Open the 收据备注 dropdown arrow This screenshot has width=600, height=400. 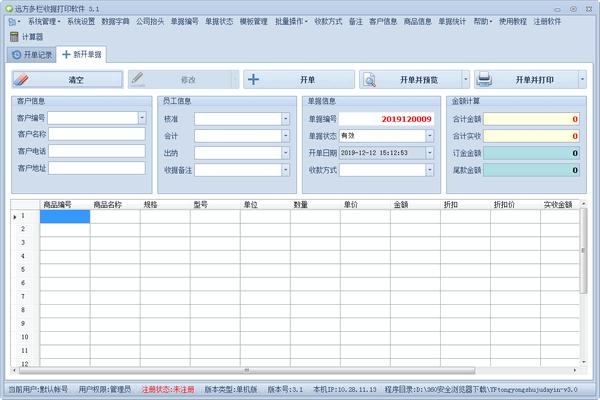tap(285, 170)
